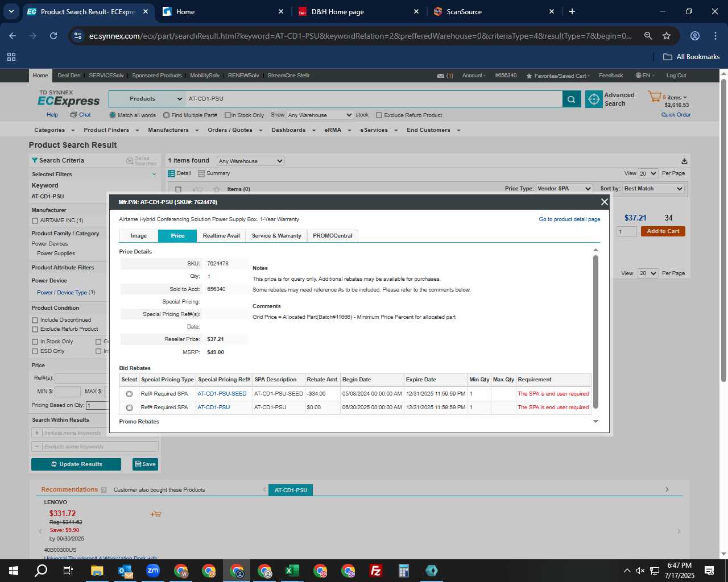Open Windows Start menu
This screenshot has width=728, height=582.
coord(14,571)
